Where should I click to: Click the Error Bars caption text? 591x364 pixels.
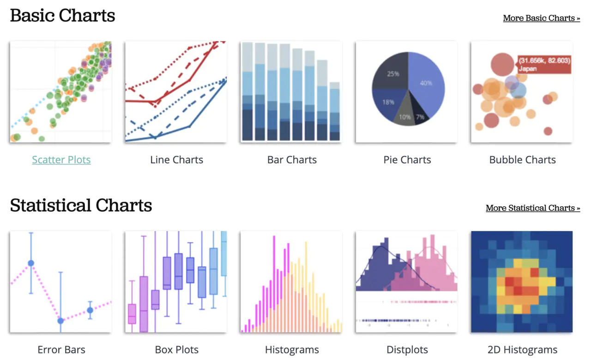pyautogui.click(x=61, y=350)
